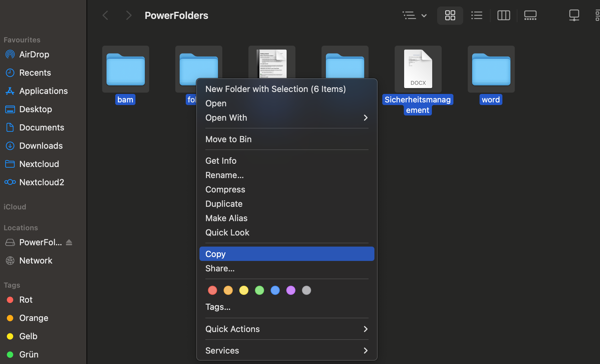This screenshot has height=364, width=600.
Task: Click the PowerFolders drive icon in sidebar
Action: 10,242
